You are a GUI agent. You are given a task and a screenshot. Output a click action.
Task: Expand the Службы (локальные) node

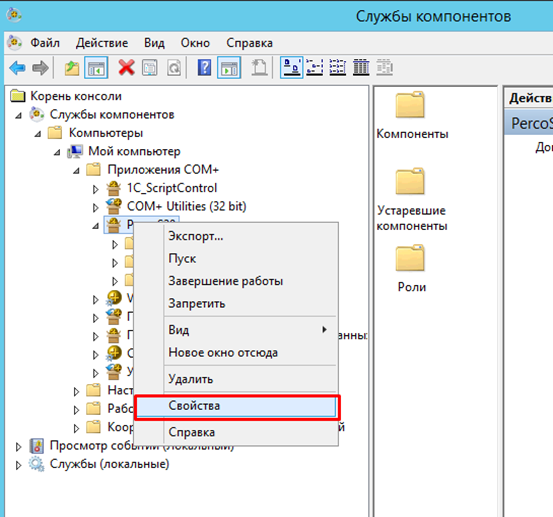(18, 465)
